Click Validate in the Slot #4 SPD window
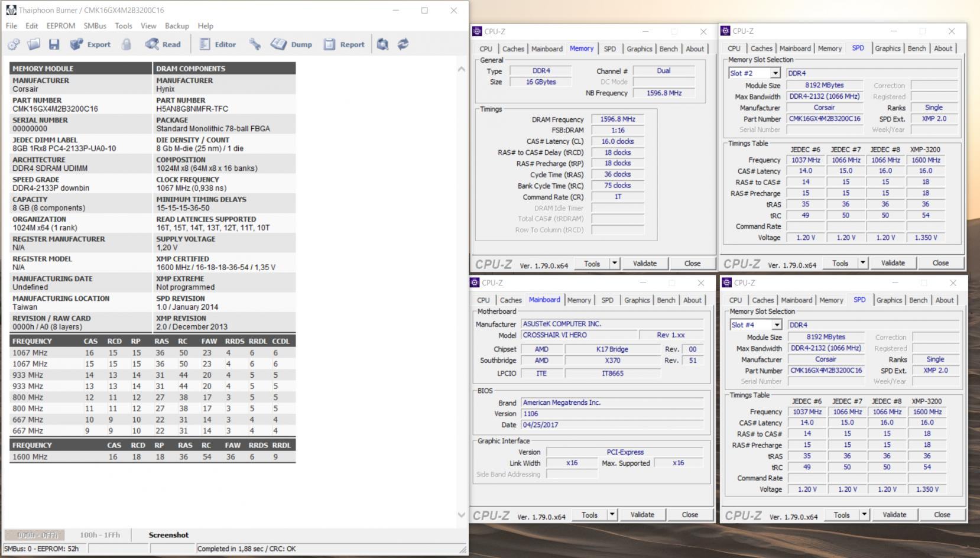Image resolution: width=980 pixels, height=558 pixels. coord(894,515)
